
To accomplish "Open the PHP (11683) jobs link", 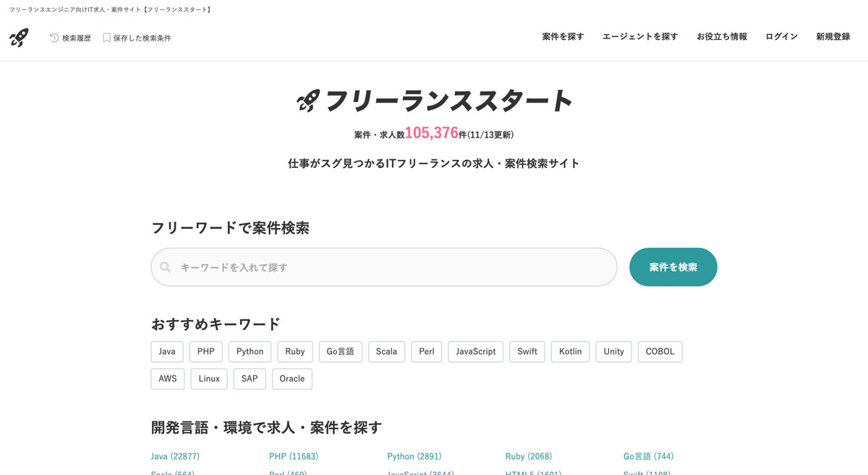I will tap(294, 456).
